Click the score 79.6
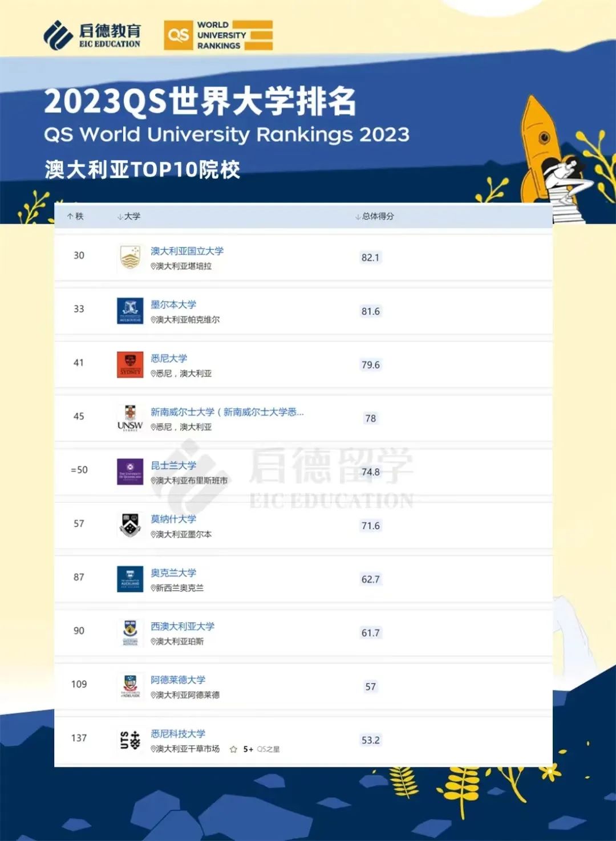Image resolution: width=616 pixels, height=841 pixels. tap(370, 365)
